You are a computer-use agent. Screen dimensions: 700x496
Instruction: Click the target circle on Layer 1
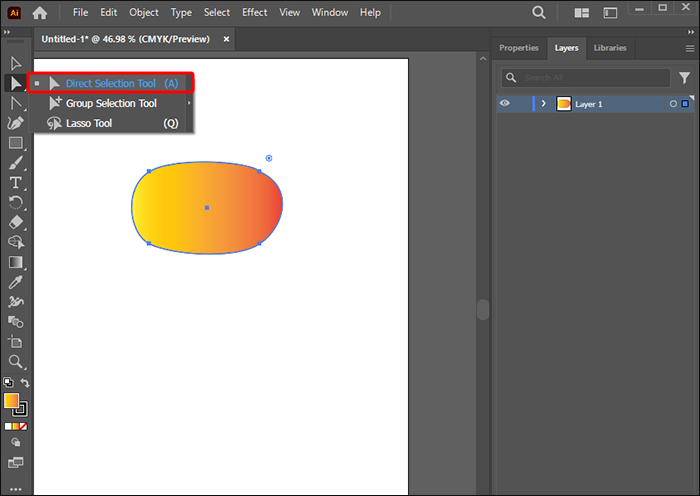(x=673, y=103)
